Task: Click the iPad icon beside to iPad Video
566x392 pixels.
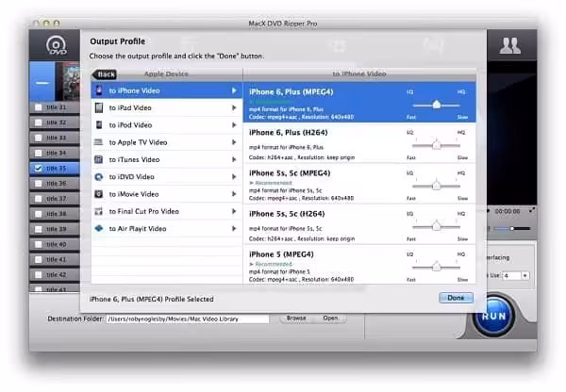Action: tap(99, 107)
